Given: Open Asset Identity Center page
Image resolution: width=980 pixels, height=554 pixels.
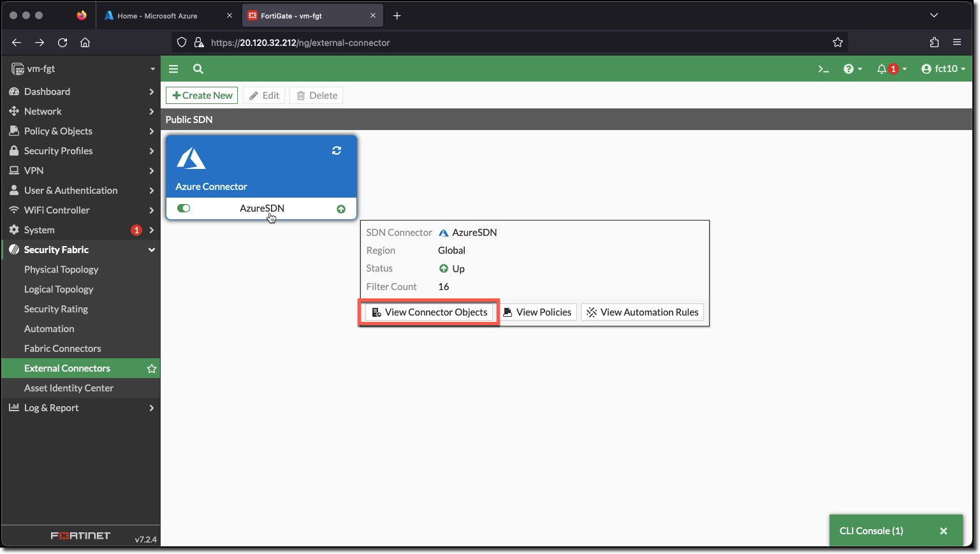Looking at the screenshot, I should (x=69, y=388).
